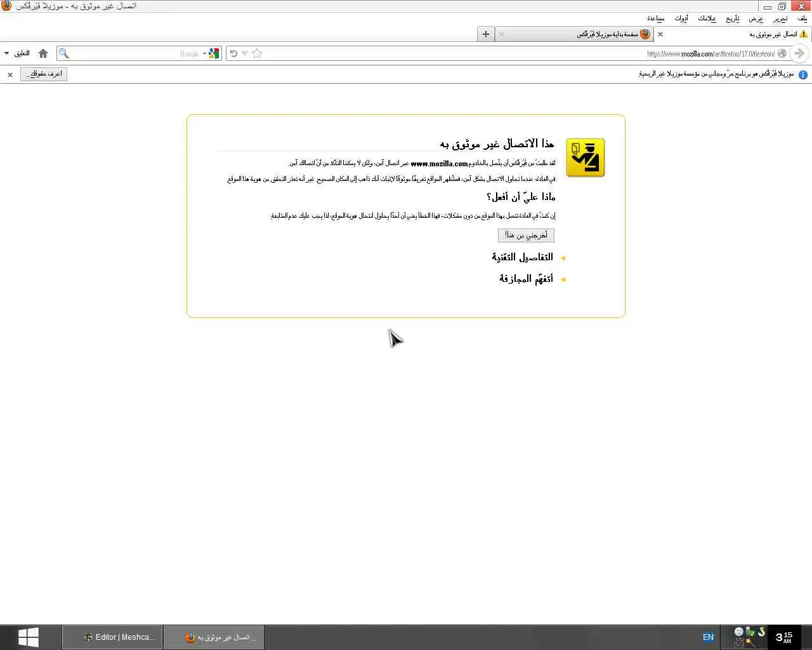The height and width of the screenshot is (650, 812).
Task: Close the صفحة بداية موزيلا tab
Action: [502, 34]
